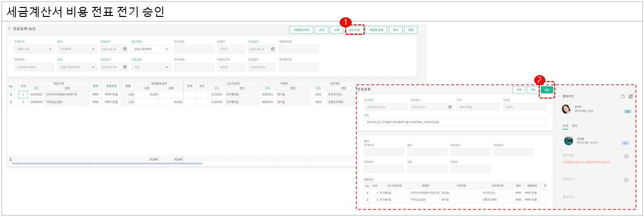644x217 pixels.
Task: Click the calendar icon in top 작성일자 field
Action: (272, 49)
